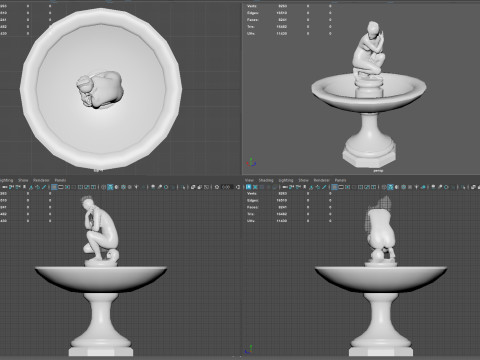Click the persp camera label under perspective view
Viewport: 480px width, 360px height.
378,171
